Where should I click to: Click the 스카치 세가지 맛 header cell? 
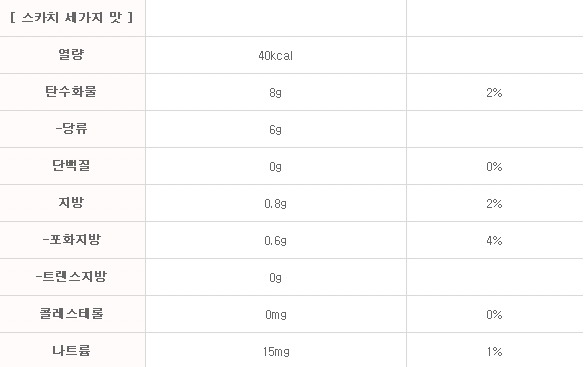tap(72, 18)
